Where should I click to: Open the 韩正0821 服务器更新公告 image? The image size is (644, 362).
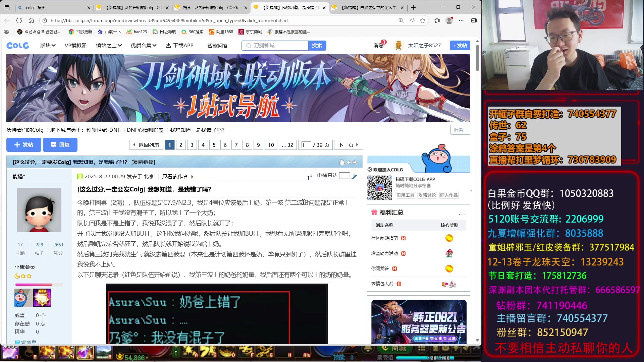419,322
